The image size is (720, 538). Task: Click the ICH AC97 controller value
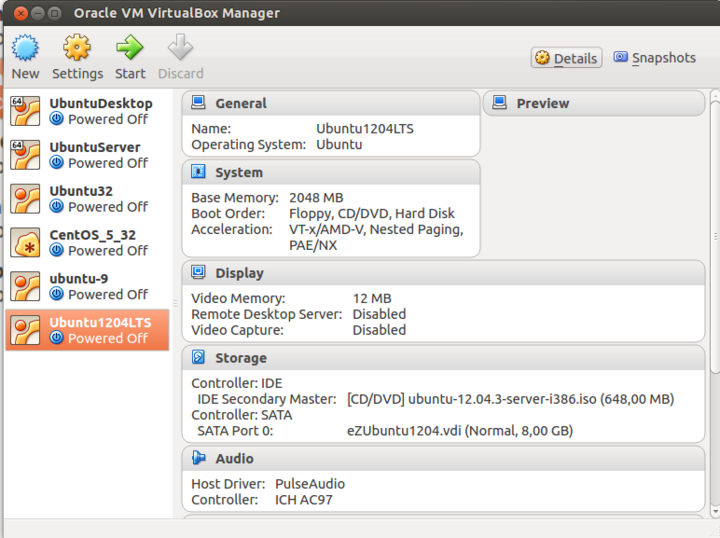[304, 499]
